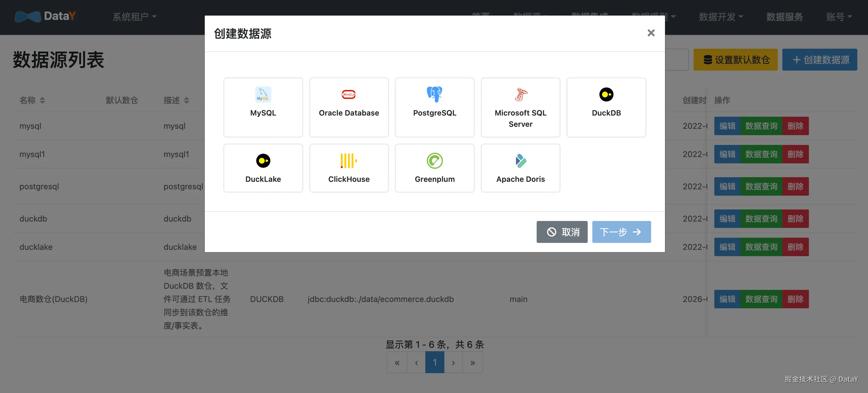This screenshot has width=868, height=393.
Task: Click the 'main' schema cell
Action: pos(518,299)
